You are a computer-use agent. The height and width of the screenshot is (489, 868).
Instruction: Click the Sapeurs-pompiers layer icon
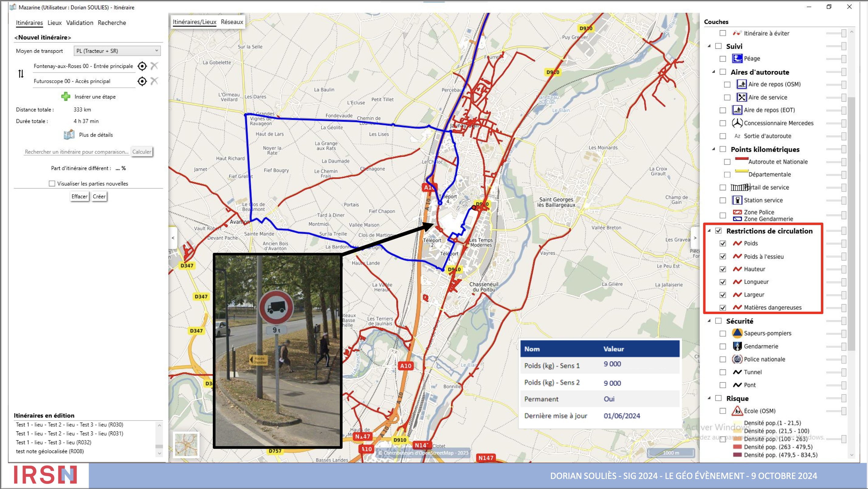tap(737, 333)
